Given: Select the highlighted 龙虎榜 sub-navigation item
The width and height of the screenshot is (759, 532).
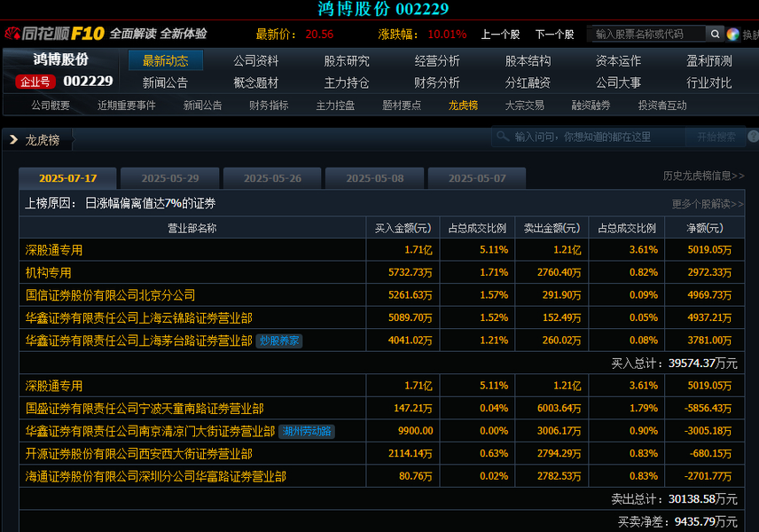Looking at the screenshot, I should click(463, 106).
